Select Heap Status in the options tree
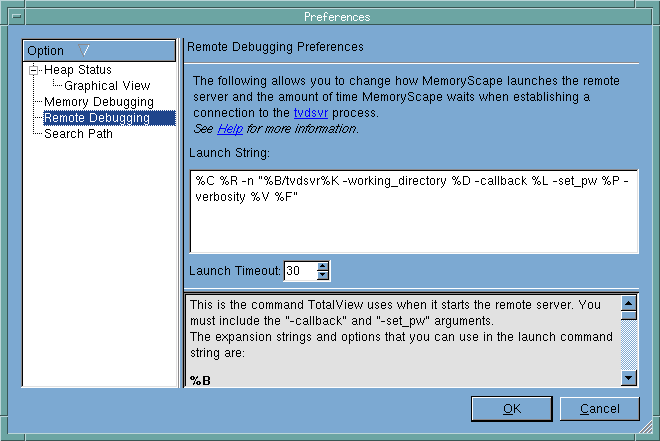 click(x=77, y=70)
